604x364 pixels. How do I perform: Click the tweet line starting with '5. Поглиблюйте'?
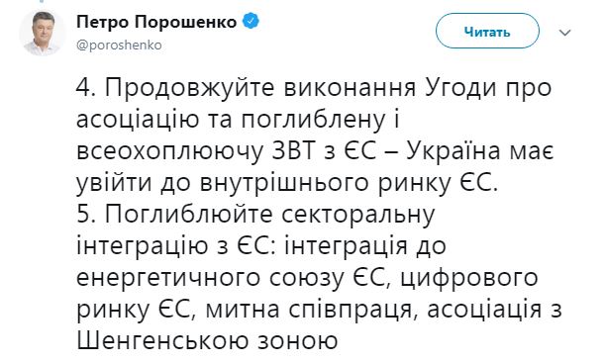(x=255, y=216)
